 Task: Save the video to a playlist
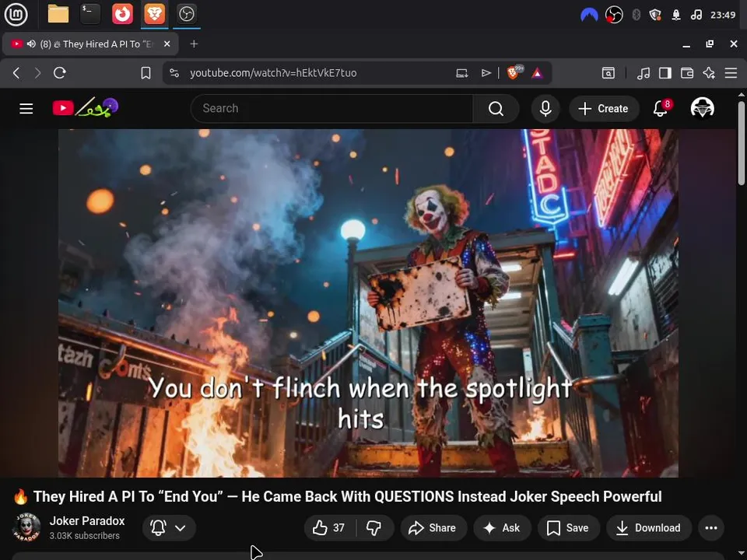pyautogui.click(x=568, y=527)
